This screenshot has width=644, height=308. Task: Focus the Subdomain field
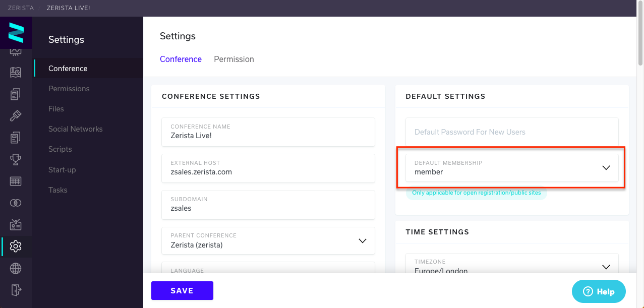tap(268, 204)
